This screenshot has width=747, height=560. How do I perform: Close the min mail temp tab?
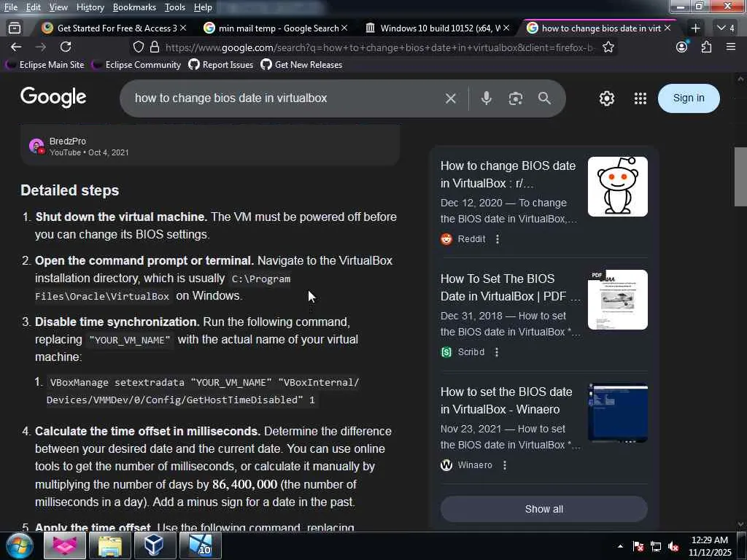pos(344,28)
